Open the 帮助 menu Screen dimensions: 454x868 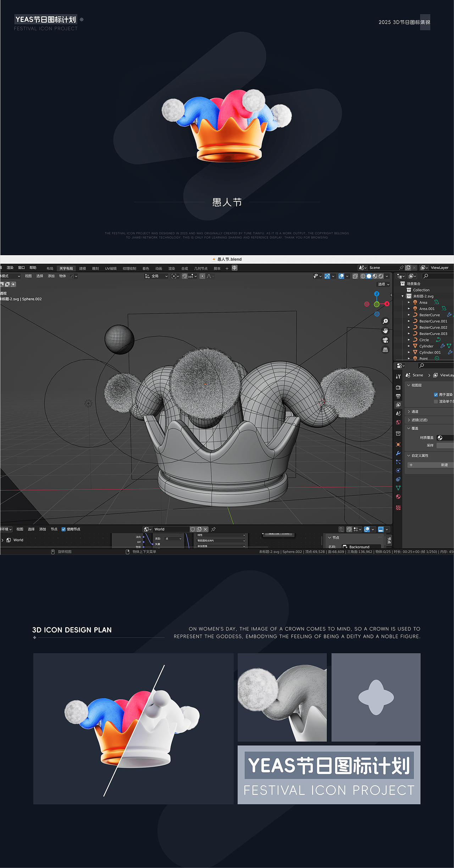33,268
